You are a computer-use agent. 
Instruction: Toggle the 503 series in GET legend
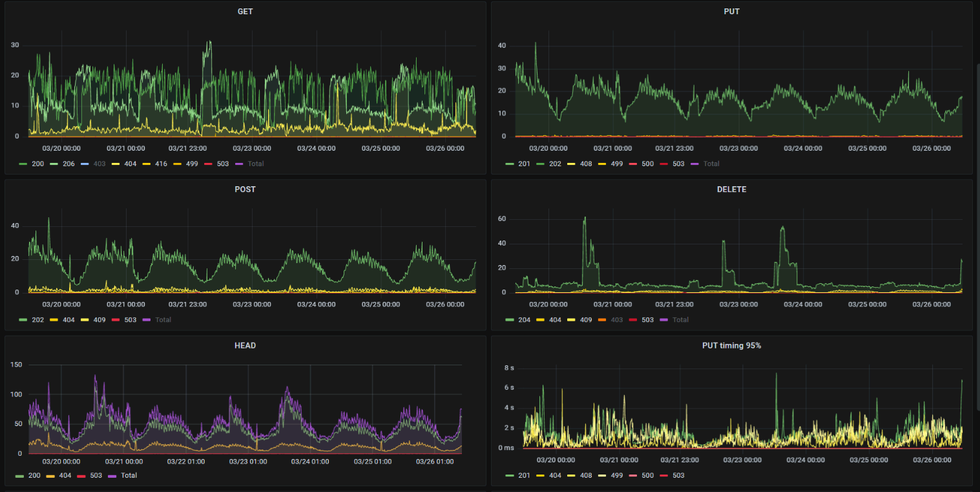tap(223, 164)
